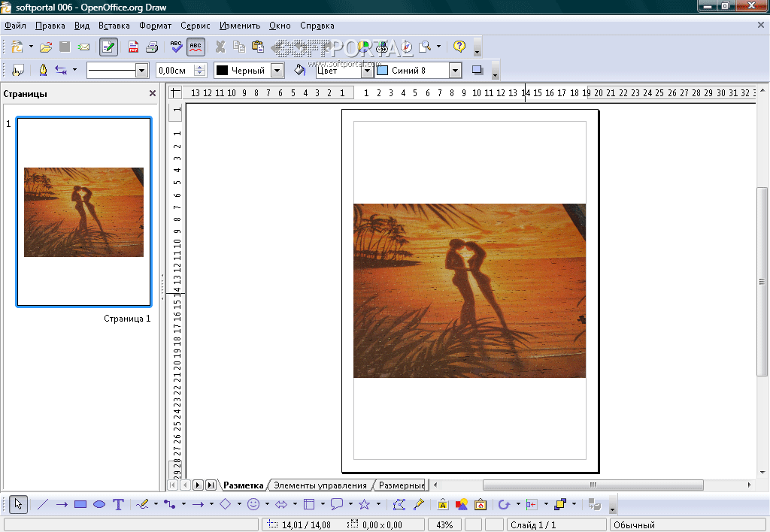
Task: Click the New document icon
Action: (x=17, y=47)
